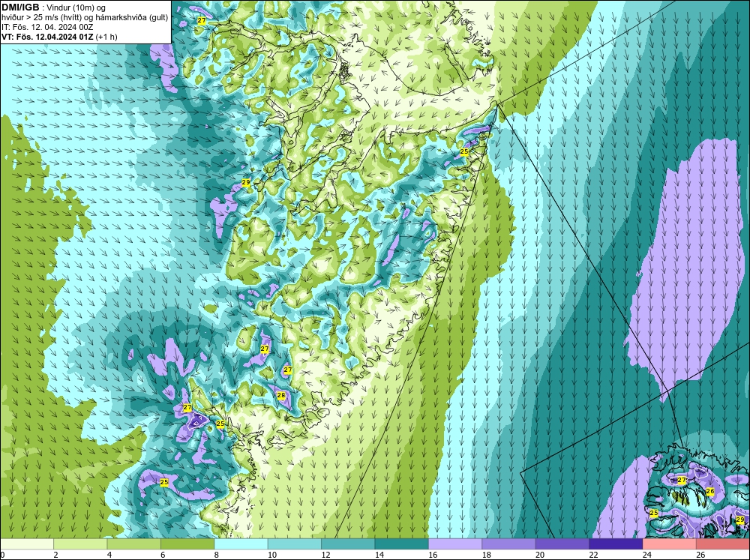Select the 22–24 m/s dark indigo legend swatch
The image size is (750, 560).
click(616, 544)
